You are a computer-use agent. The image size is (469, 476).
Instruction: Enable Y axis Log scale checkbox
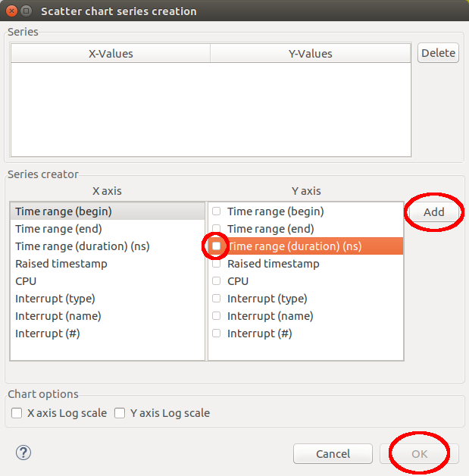[x=120, y=413]
